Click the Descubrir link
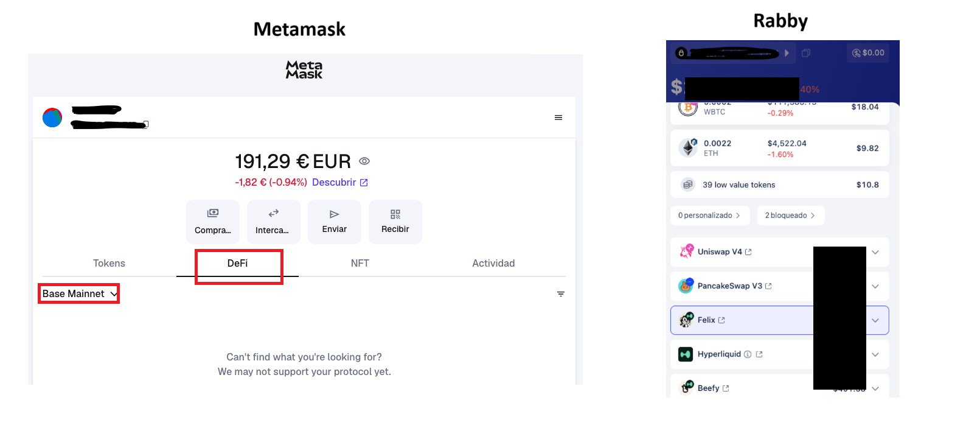 (334, 182)
